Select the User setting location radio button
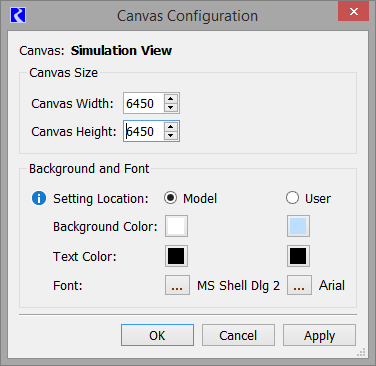Viewport: 376px width, 366px height. click(x=292, y=198)
